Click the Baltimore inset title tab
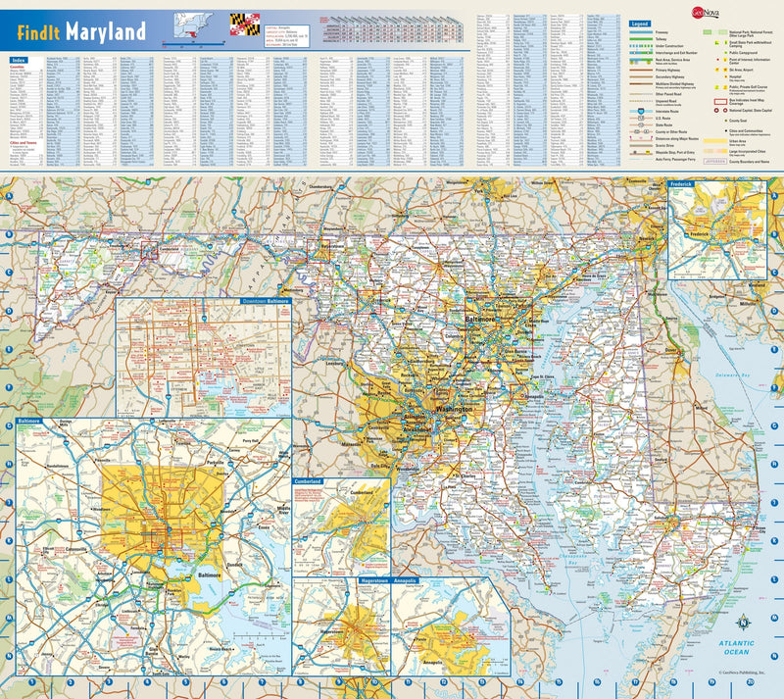784x699 pixels. point(29,421)
